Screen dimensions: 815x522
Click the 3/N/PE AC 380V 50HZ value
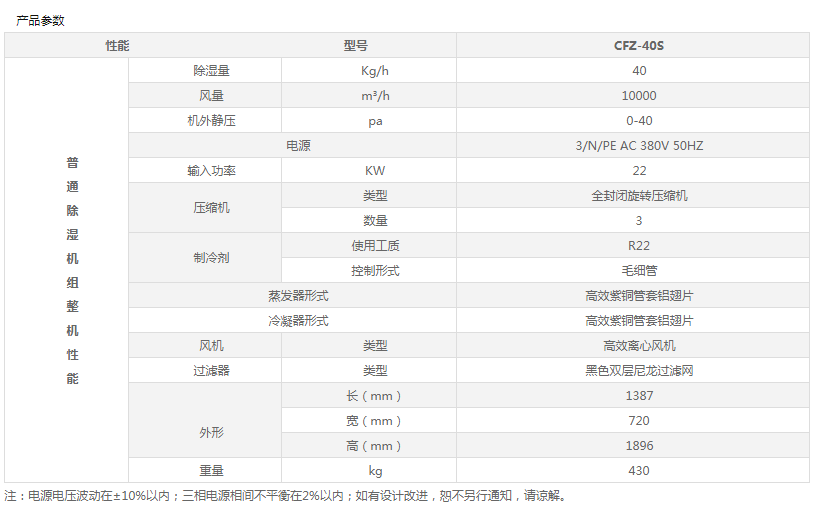coord(639,146)
